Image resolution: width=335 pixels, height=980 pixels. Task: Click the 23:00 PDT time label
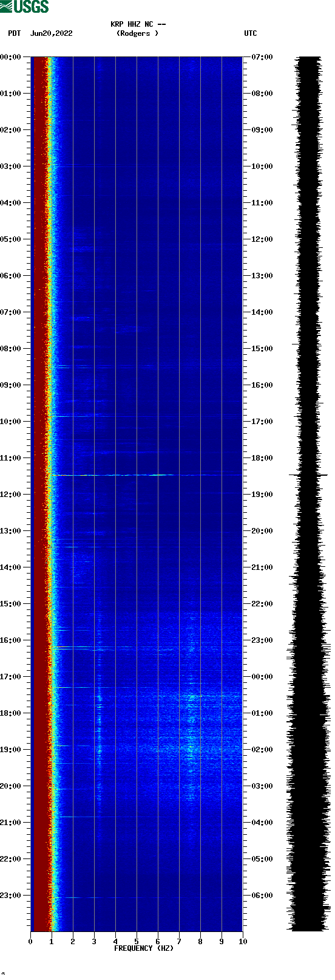[x=11, y=896]
